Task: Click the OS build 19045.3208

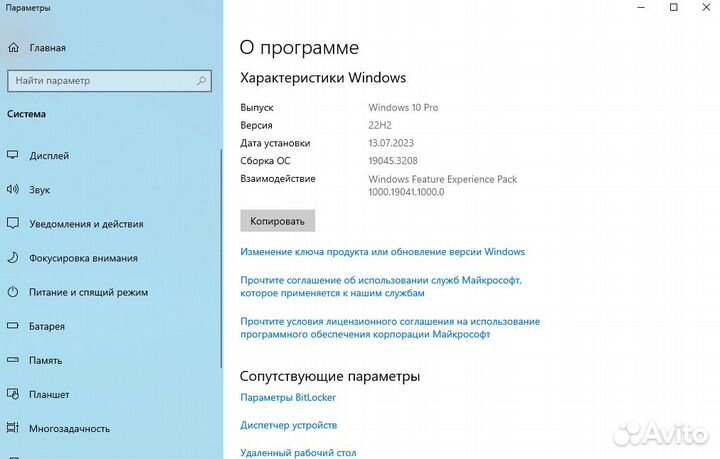Action: (x=393, y=161)
